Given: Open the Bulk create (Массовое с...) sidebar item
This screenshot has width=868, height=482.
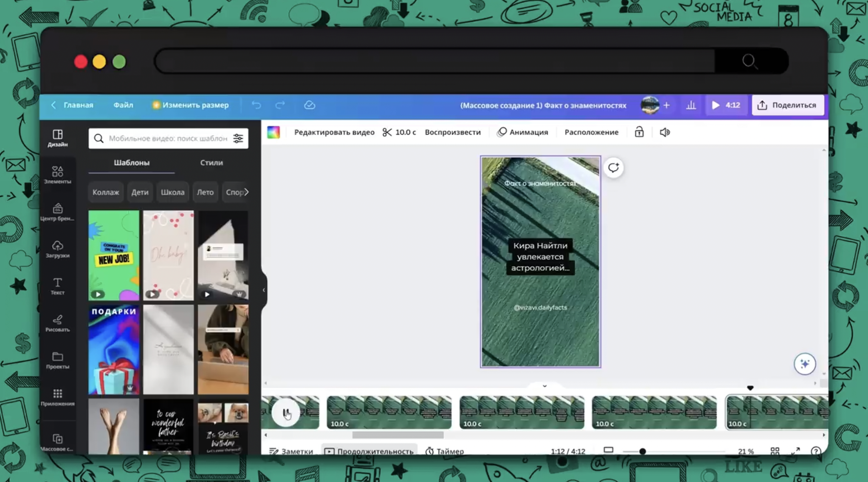Looking at the screenshot, I should click(58, 442).
